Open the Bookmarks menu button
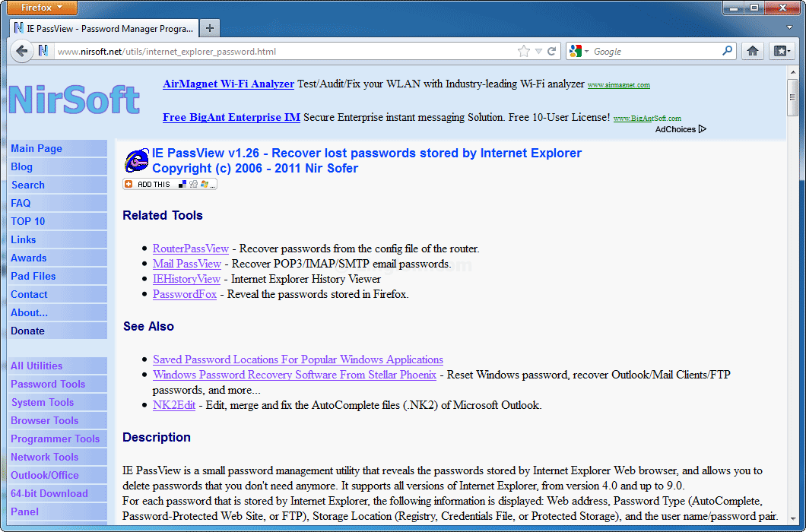 point(781,51)
